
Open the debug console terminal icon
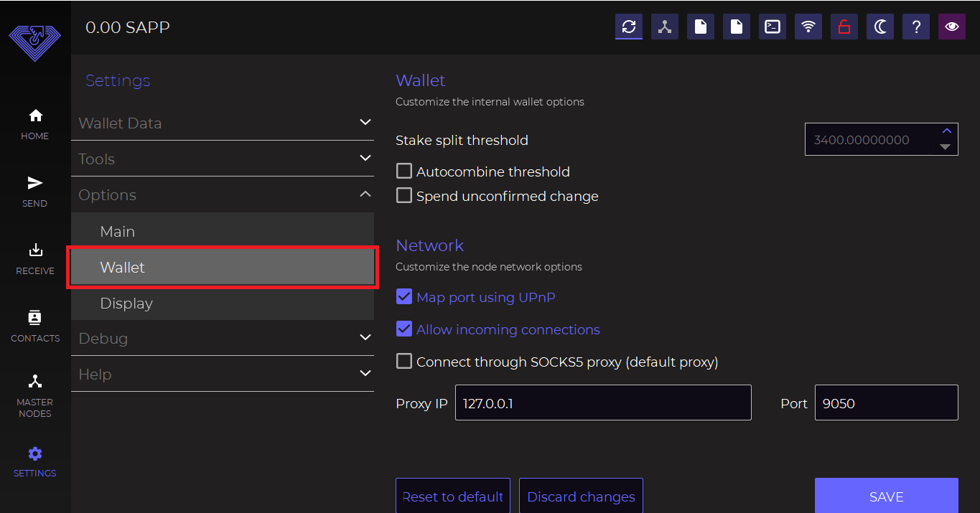(773, 27)
